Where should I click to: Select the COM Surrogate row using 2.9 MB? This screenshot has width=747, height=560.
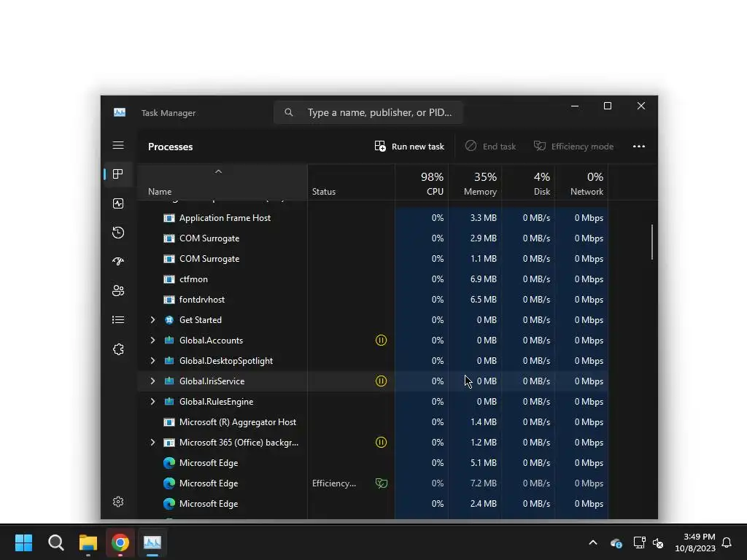click(373, 238)
